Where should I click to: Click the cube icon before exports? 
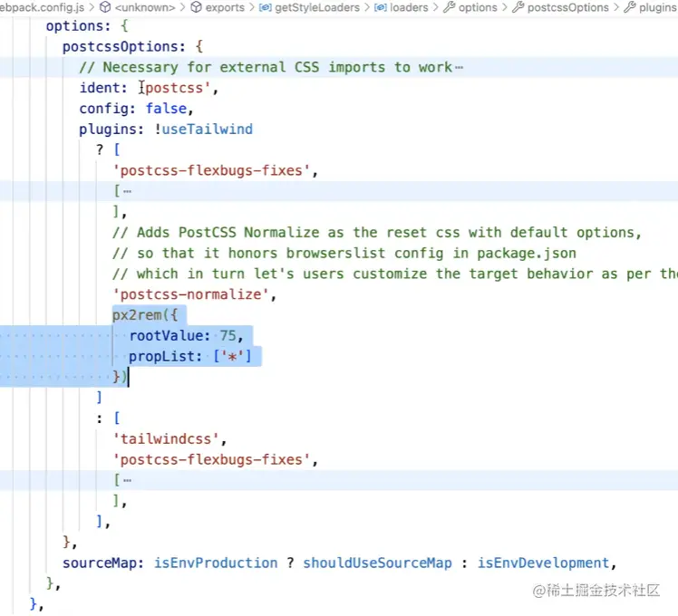197,7
